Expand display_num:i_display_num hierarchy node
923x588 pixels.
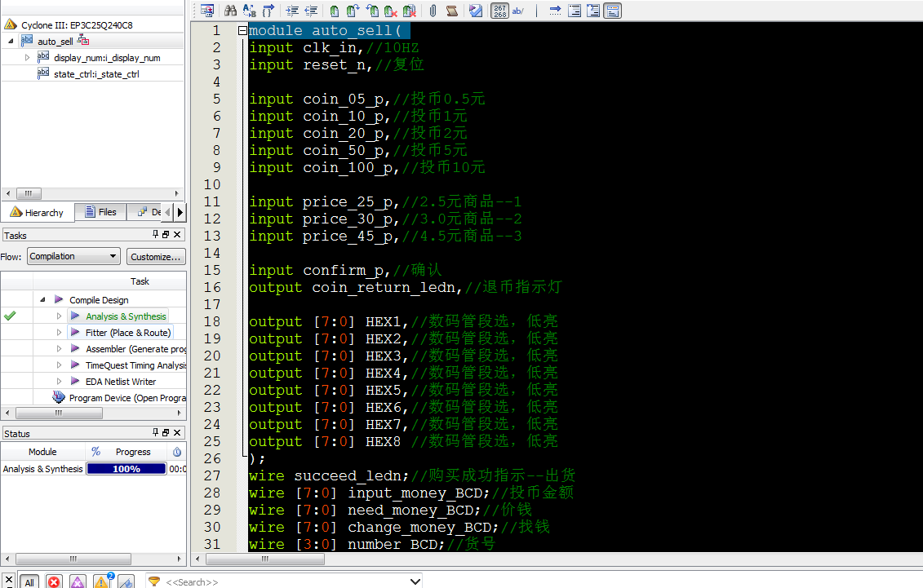(27, 58)
